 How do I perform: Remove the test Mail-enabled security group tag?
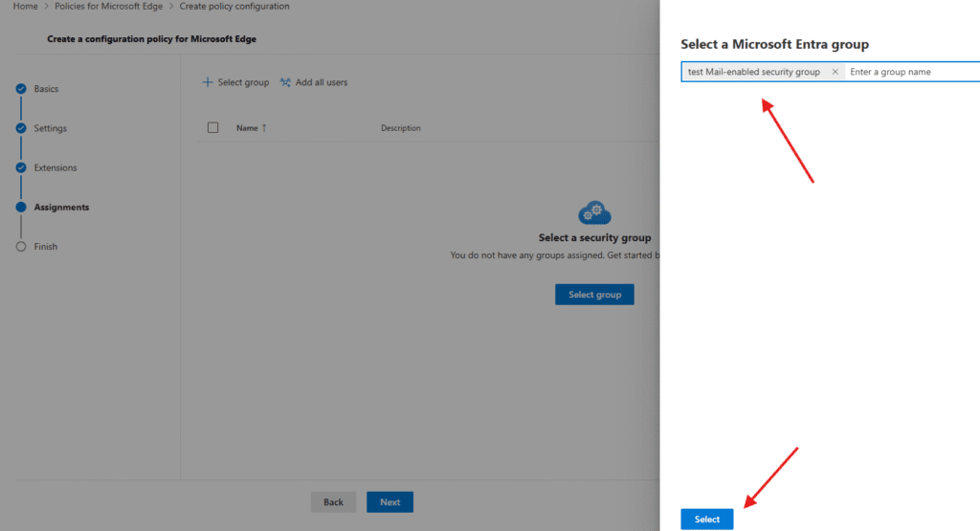[835, 72]
